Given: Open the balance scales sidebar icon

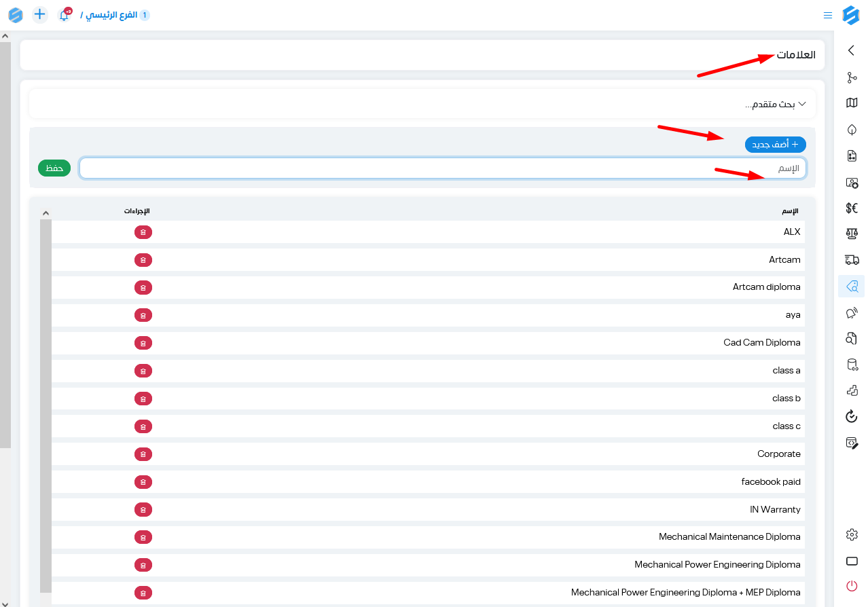Looking at the screenshot, I should pyautogui.click(x=852, y=234).
